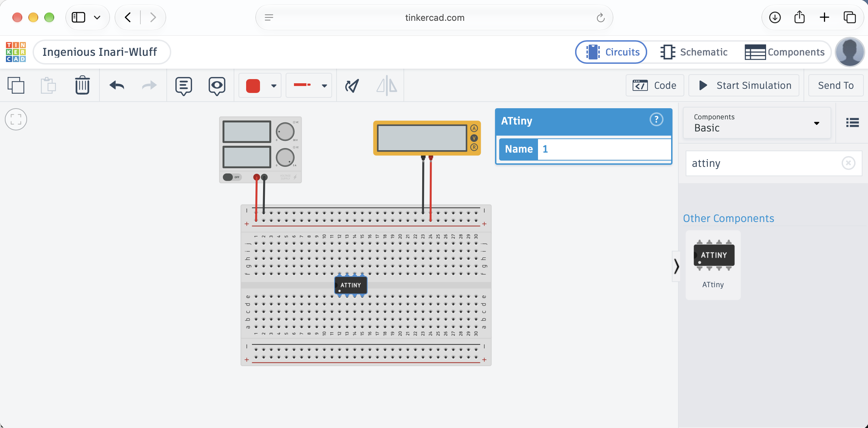Select multimeter Amperage mode A
The image size is (868, 428).
(474, 128)
